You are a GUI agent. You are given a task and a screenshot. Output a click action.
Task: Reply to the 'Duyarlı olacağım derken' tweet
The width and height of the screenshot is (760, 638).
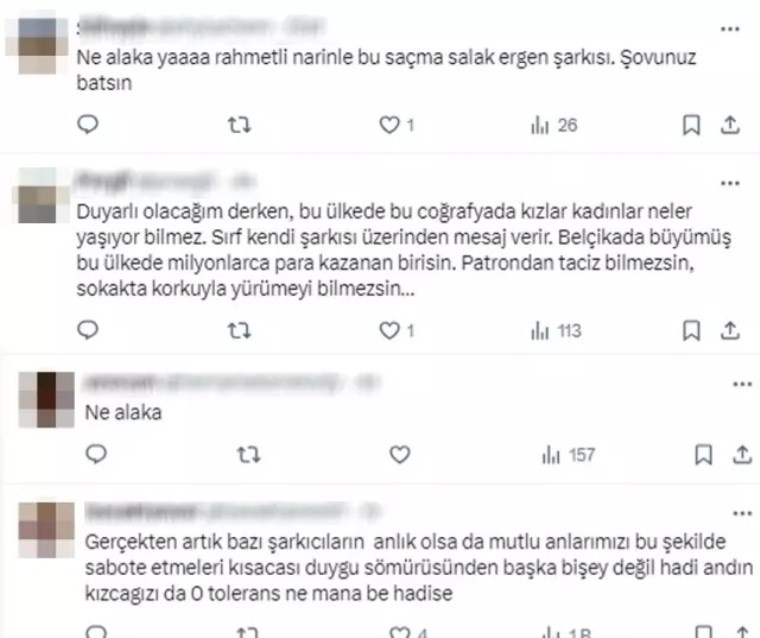click(88, 330)
